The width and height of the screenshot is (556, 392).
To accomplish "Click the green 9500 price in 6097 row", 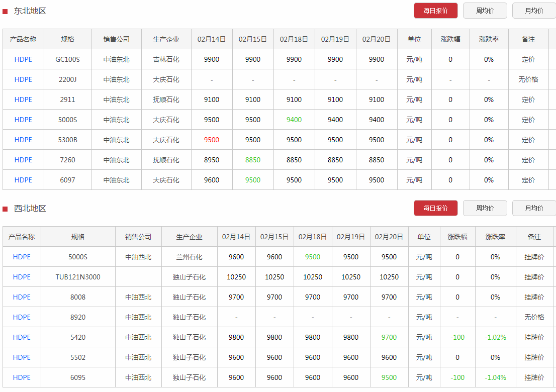I will pyautogui.click(x=253, y=180).
